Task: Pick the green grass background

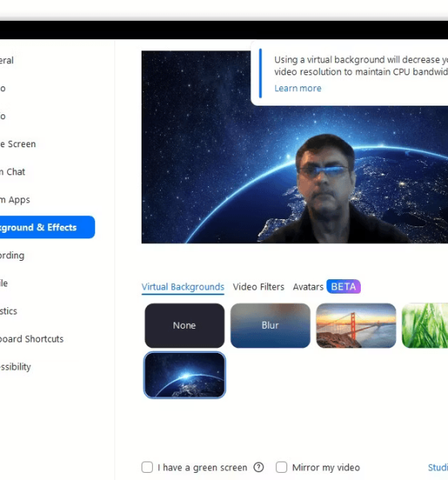Action: click(x=425, y=326)
